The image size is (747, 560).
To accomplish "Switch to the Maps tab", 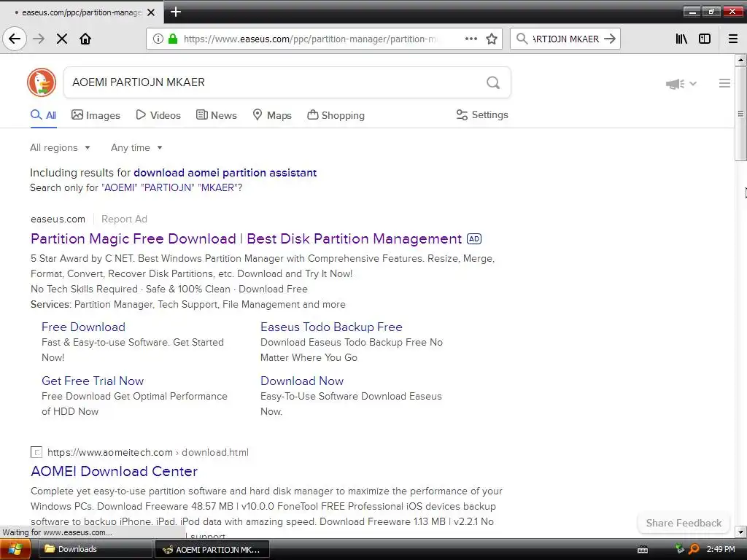I will pos(272,115).
